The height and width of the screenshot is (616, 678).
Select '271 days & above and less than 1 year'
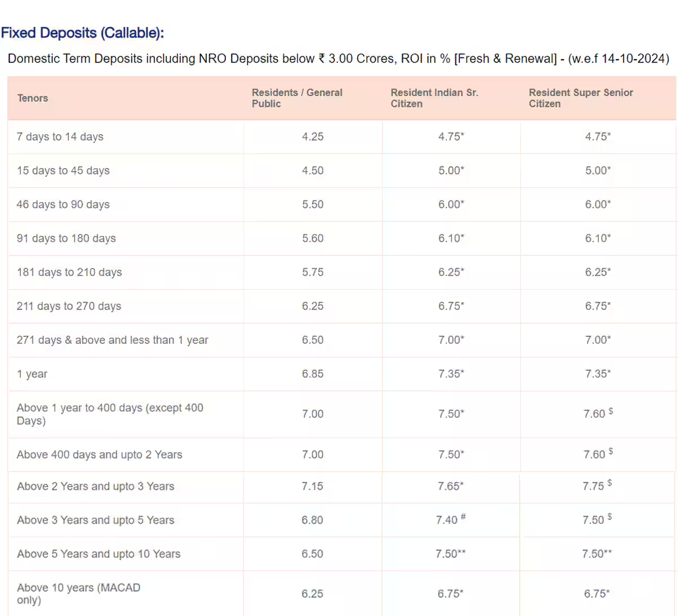coord(112,340)
